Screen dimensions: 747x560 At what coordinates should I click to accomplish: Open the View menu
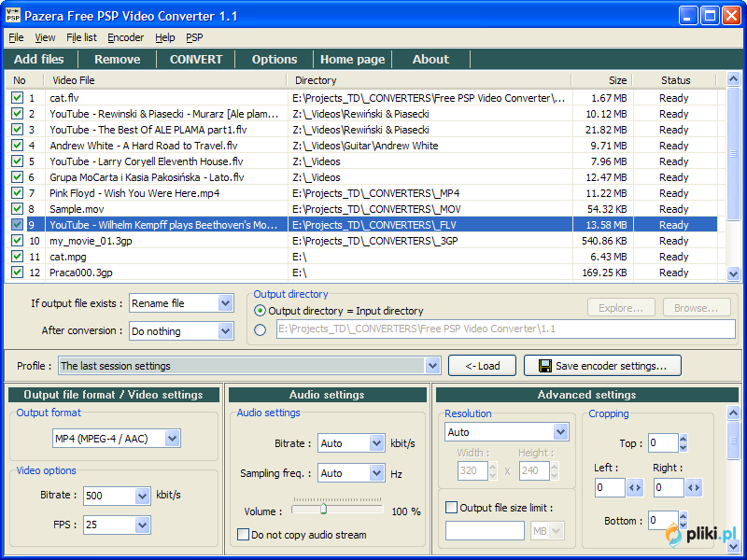(x=45, y=37)
